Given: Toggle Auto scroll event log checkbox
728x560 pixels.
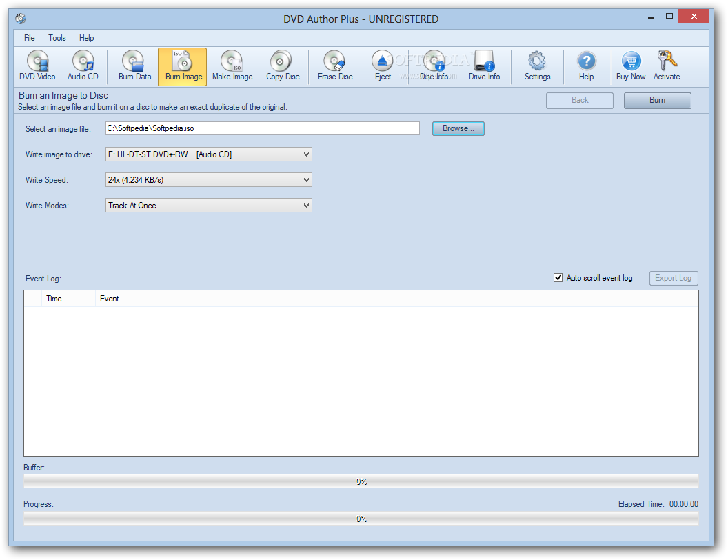Looking at the screenshot, I should (558, 278).
